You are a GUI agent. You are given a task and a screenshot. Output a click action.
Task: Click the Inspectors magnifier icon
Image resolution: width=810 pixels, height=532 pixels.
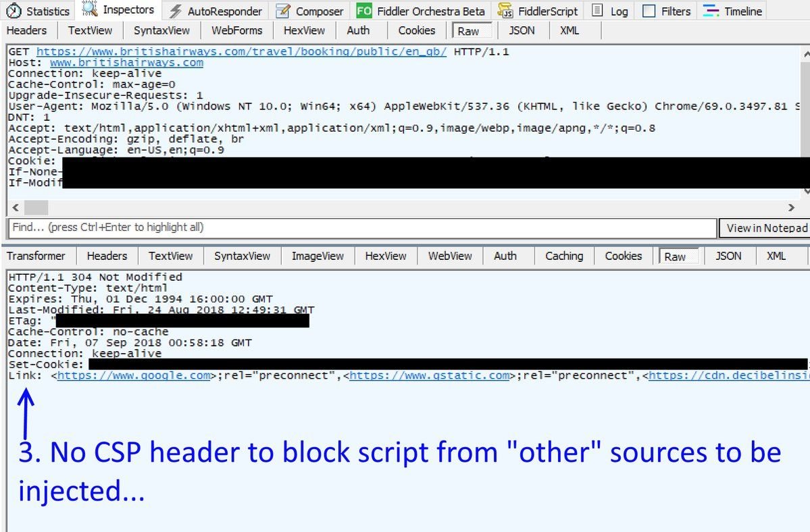coord(89,9)
